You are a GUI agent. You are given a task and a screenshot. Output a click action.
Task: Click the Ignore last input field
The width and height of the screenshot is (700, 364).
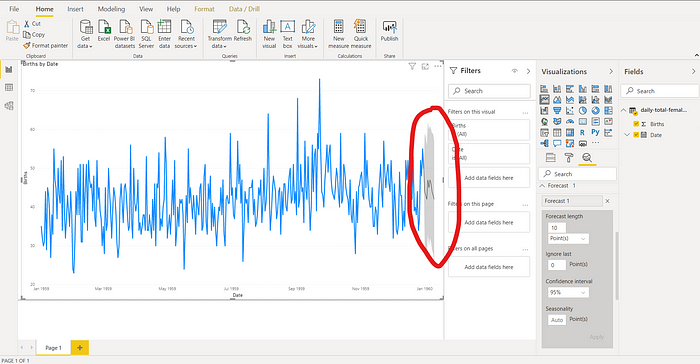(557, 265)
